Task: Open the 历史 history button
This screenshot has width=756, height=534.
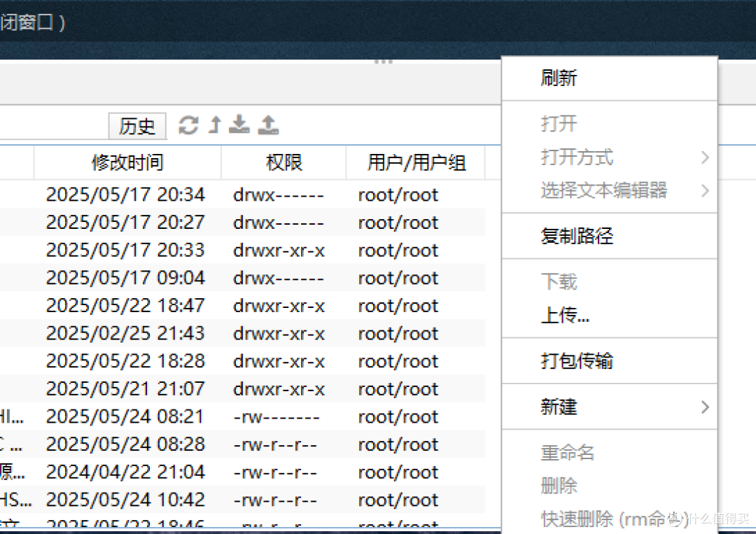Action: click(x=137, y=126)
